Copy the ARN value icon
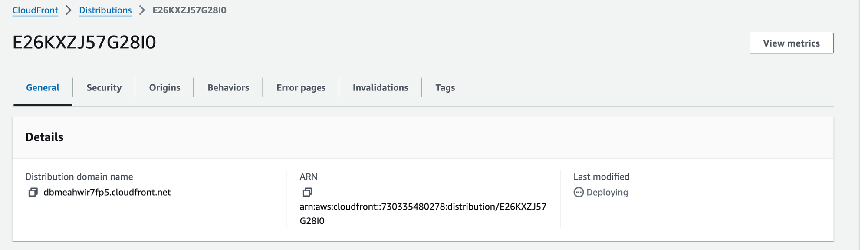Image resolution: width=868 pixels, height=250 pixels. [x=307, y=192]
